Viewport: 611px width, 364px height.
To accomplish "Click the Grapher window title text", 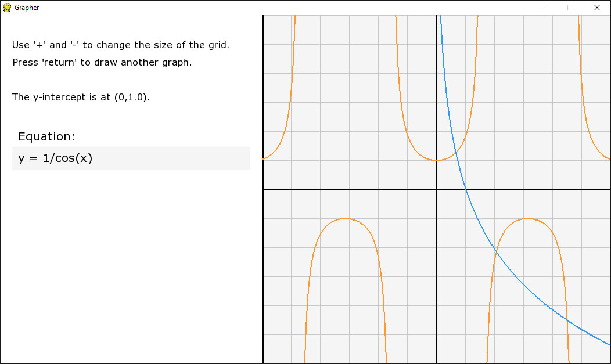I will (x=27, y=8).
